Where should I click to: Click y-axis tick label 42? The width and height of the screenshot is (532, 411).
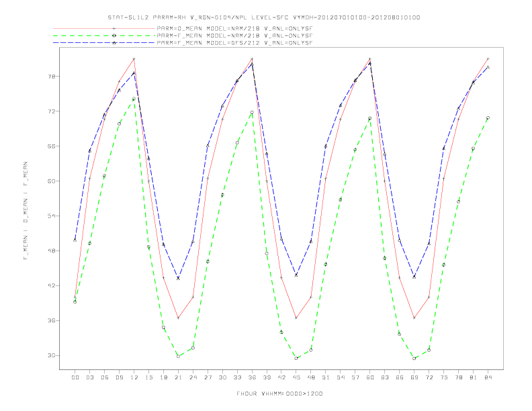(51, 286)
